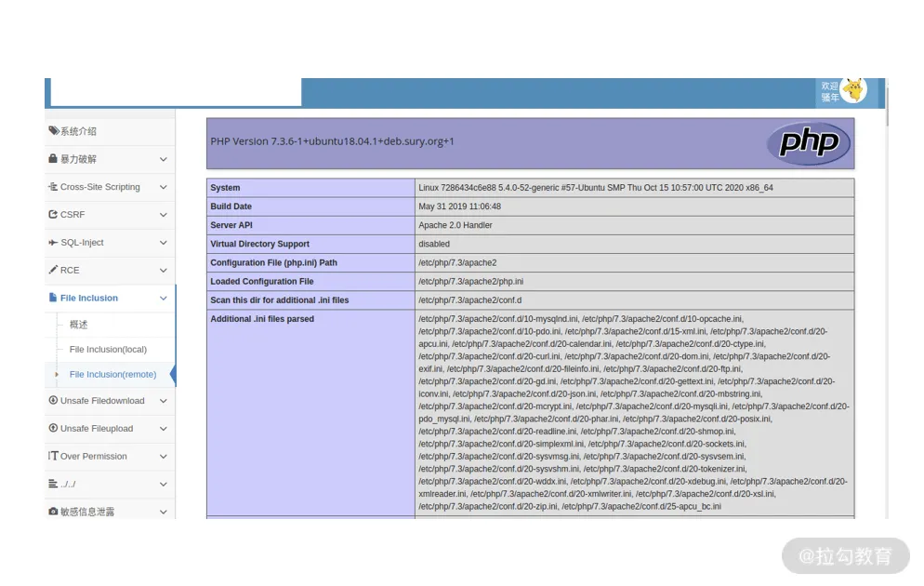Click the CSRF share icon

coord(53,214)
